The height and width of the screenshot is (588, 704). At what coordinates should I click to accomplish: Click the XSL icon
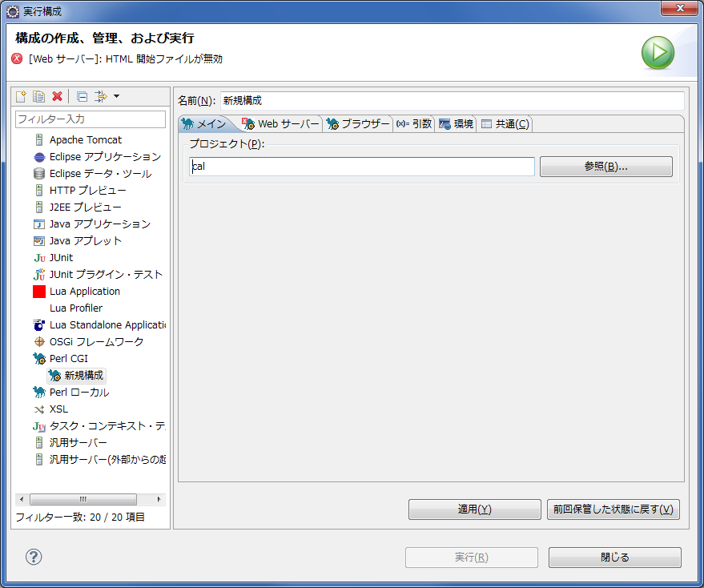coord(39,409)
